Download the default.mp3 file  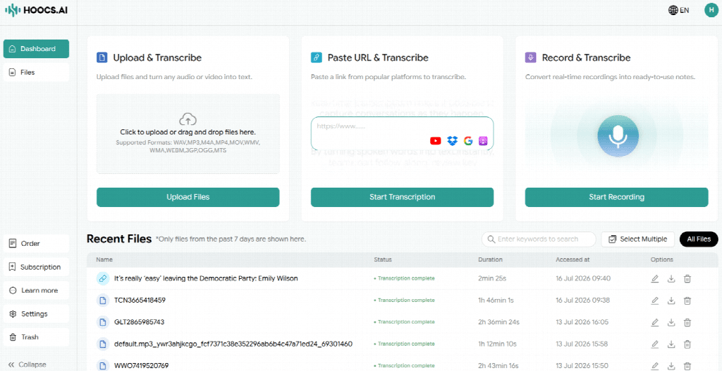pos(671,344)
